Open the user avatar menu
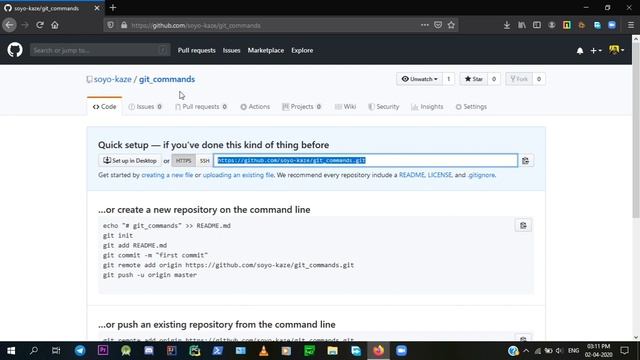 click(x=616, y=50)
